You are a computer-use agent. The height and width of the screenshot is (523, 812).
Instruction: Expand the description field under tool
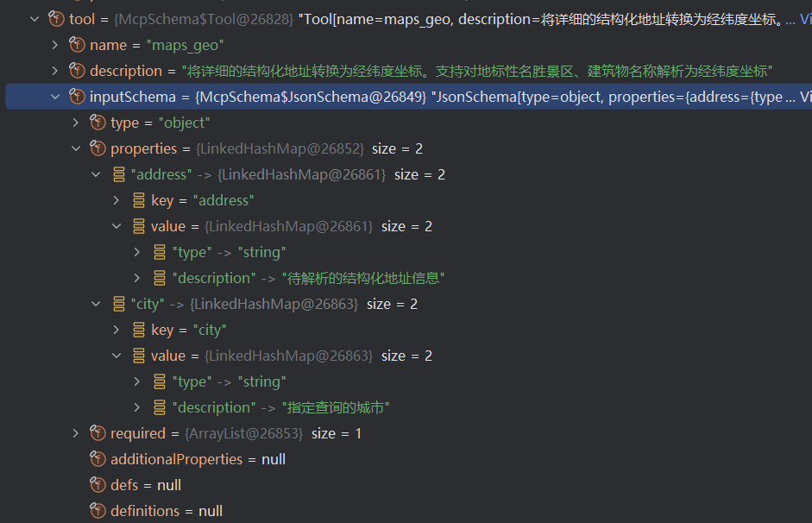click(55, 71)
